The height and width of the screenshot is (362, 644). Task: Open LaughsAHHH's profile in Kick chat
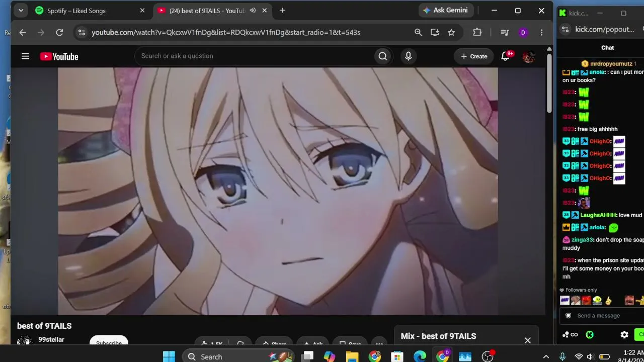point(598,215)
